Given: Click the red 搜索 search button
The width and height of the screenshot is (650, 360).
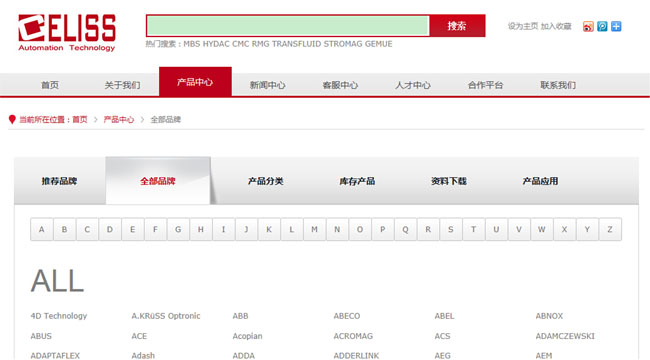Looking at the screenshot, I should [x=457, y=26].
